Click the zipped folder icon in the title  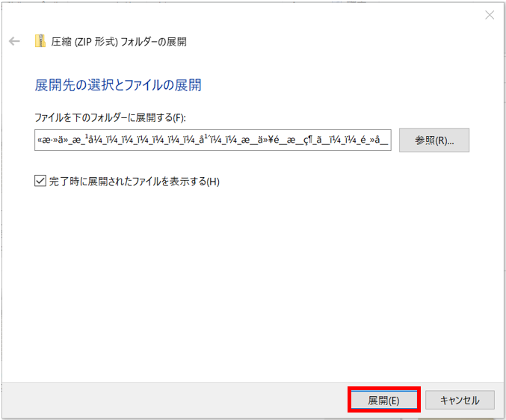(x=40, y=41)
